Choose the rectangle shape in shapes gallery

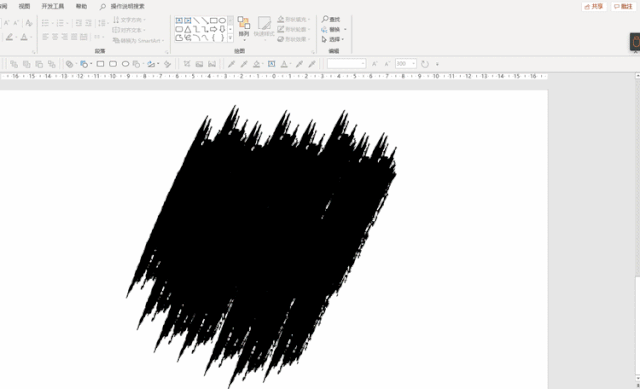tap(213, 20)
